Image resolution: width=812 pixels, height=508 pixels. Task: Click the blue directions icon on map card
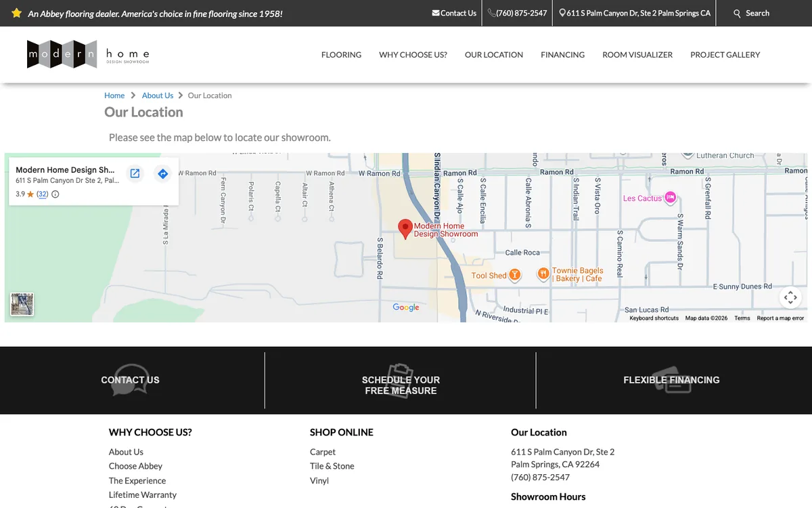(162, 173)
